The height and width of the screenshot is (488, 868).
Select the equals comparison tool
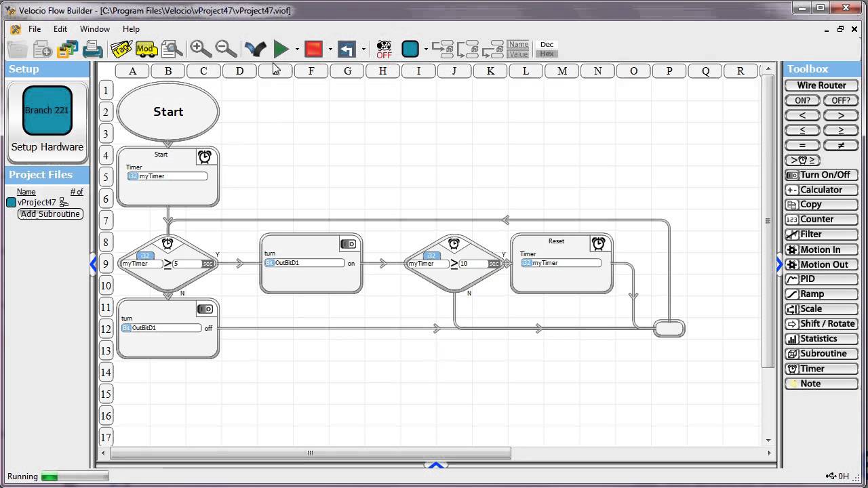802,145
